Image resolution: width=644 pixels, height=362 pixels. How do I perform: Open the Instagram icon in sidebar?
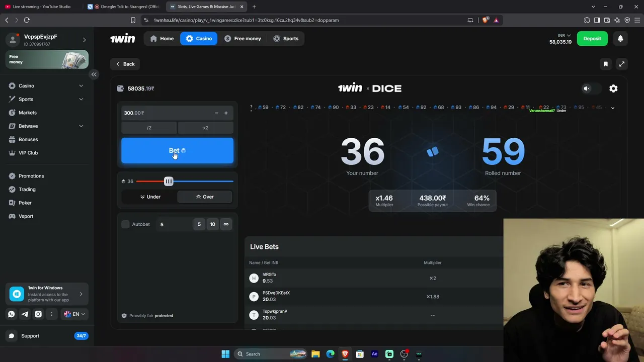pos(38,314)
